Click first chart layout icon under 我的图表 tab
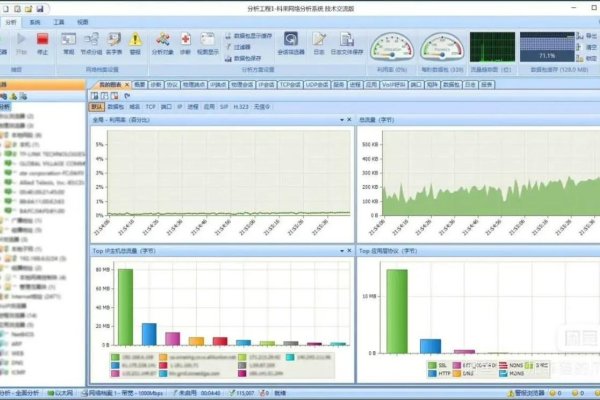The height and width of the screenshot is (400, 600). coord(95,96)
